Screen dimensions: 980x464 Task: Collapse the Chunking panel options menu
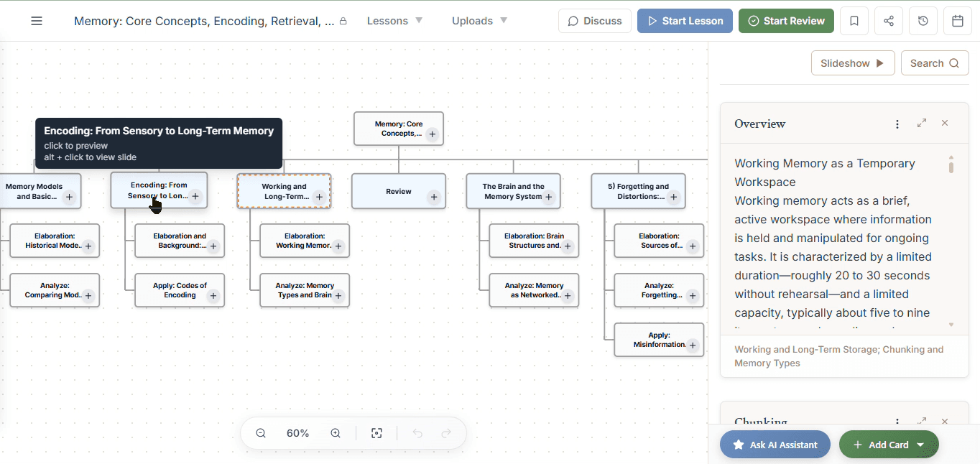[x=896, y=422]
